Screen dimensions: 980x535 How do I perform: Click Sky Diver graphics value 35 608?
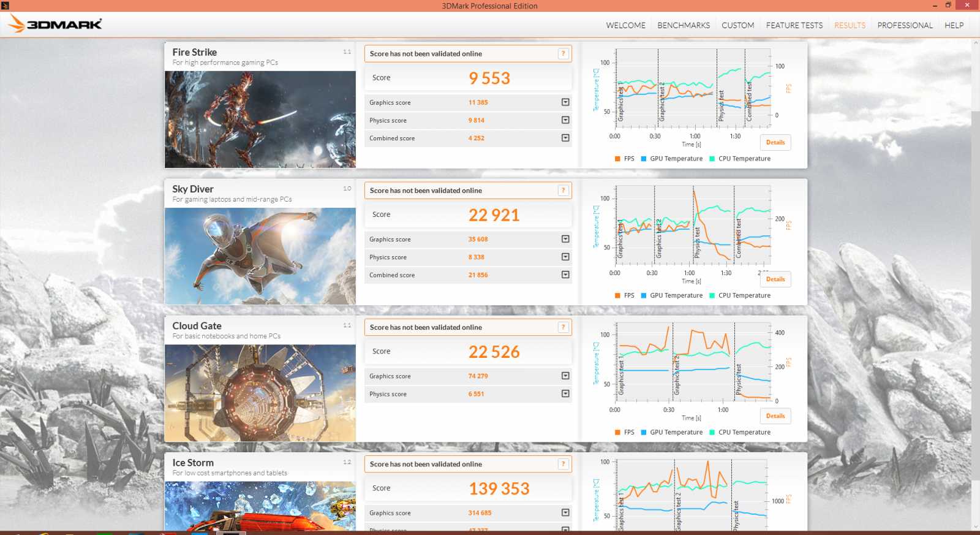(478, 239)
